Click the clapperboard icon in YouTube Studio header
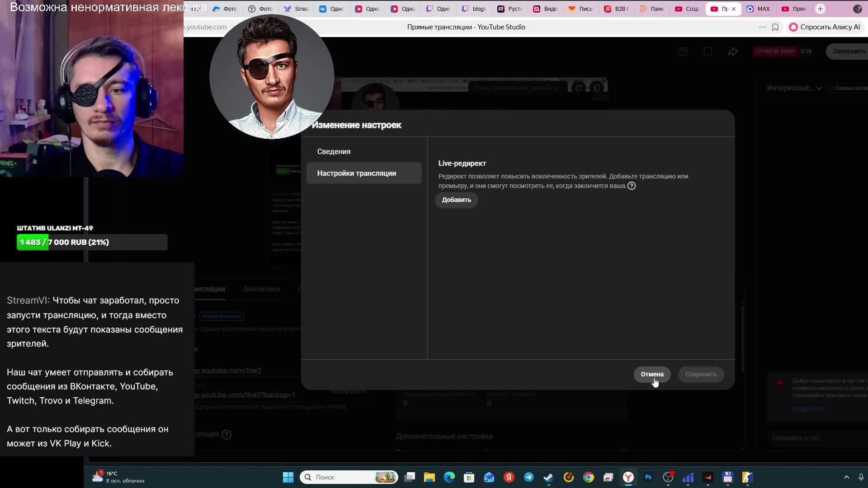 click(x=683, y=52)
